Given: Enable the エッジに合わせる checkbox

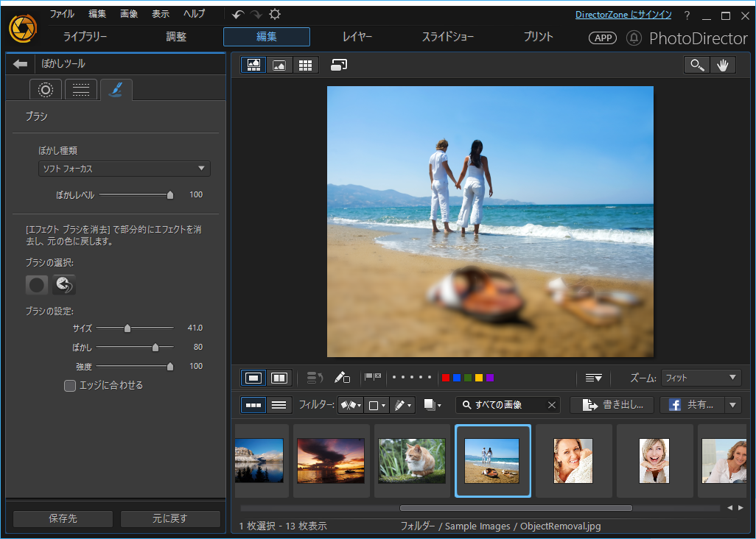Looking at the screenshot, I should [70, 385].
